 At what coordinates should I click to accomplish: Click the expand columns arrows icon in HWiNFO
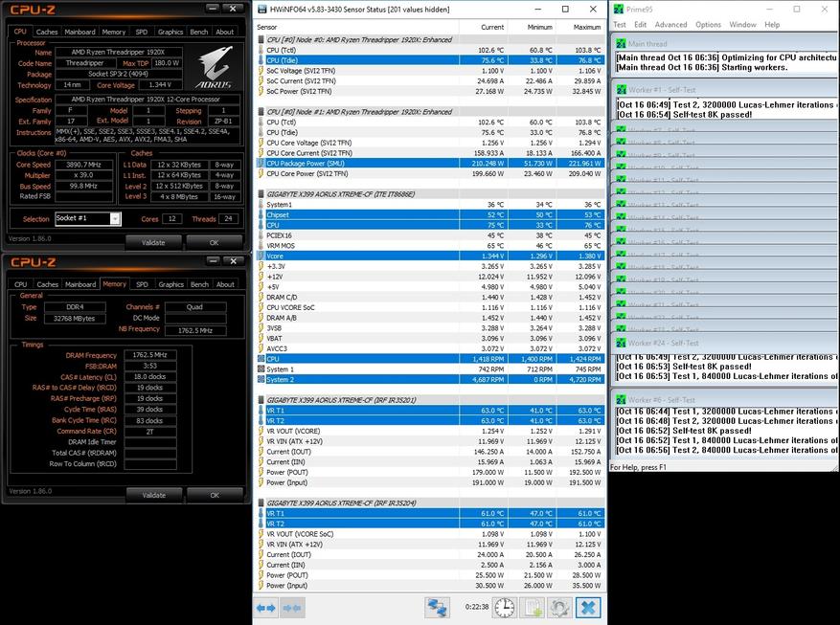(266, 608)
